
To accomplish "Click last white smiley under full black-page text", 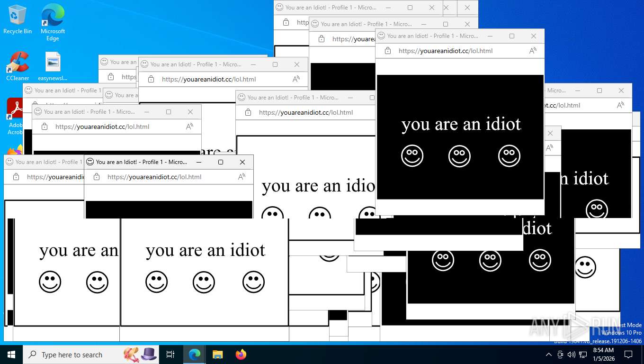I will [509, 155].
